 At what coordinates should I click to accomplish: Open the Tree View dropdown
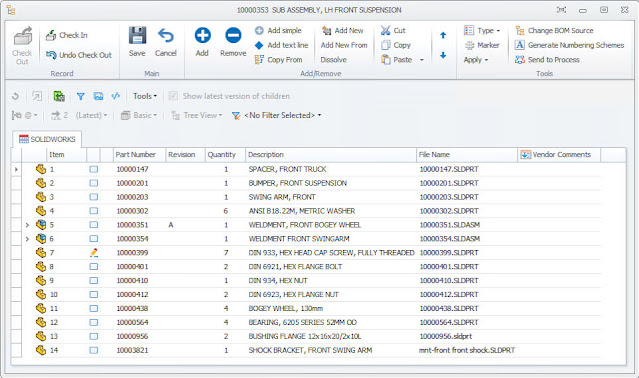(197, 115)
